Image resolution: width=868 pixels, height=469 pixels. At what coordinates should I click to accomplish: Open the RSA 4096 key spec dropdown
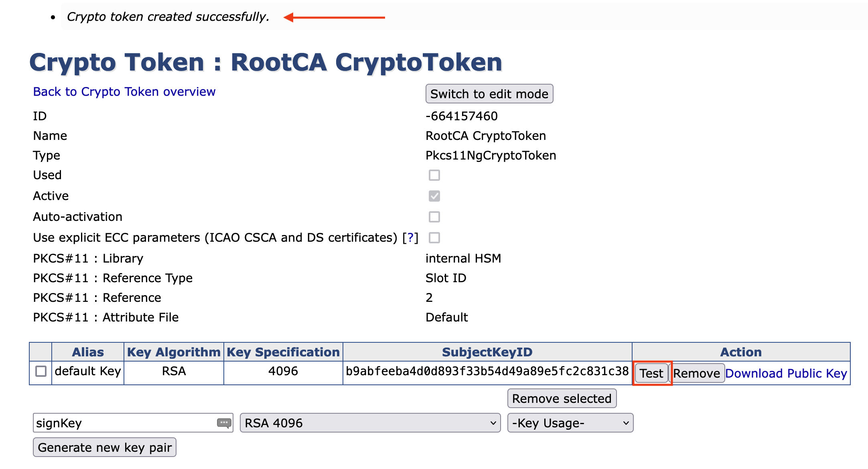(370, 423)
